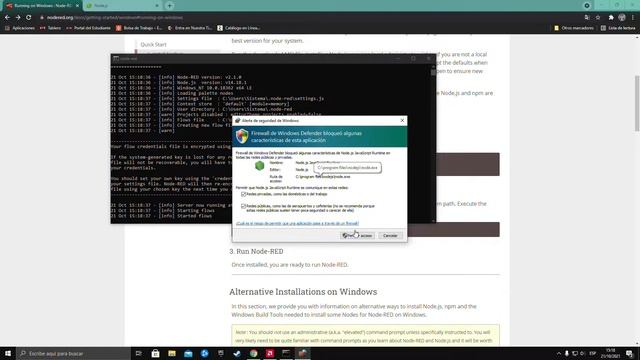Open Lista de lectura panel

coord(618,28)
